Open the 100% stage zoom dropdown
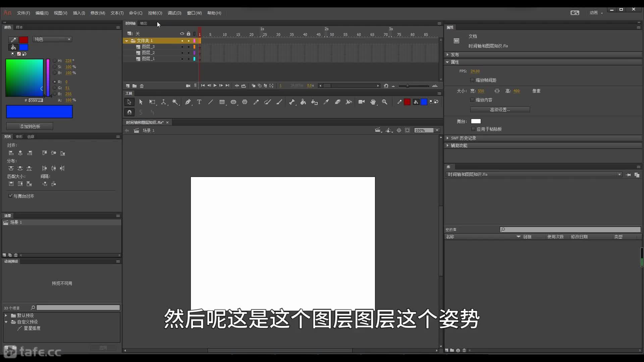Screen dimensions: 644x362 pyautogui.click(x=437, y=130)
